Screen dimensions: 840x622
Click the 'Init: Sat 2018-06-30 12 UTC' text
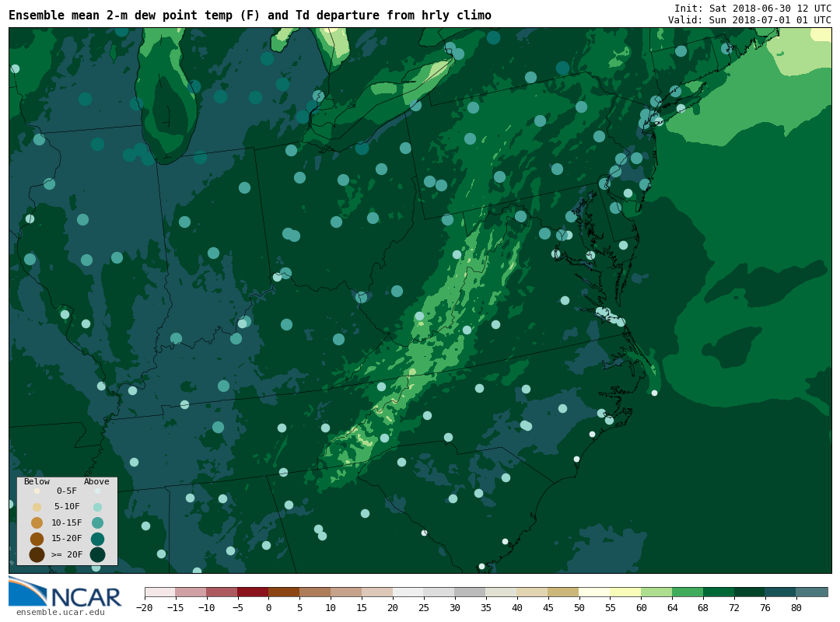[752, 8]
